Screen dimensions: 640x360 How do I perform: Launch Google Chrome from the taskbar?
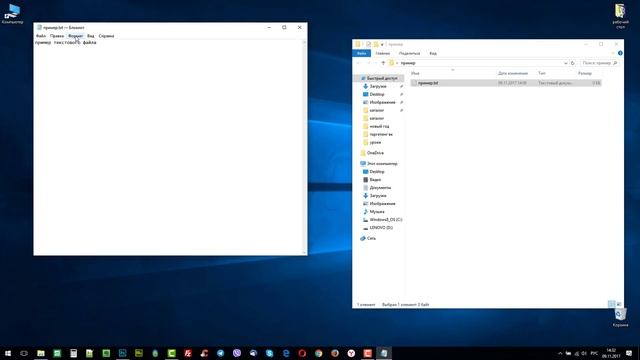[318, 353]
